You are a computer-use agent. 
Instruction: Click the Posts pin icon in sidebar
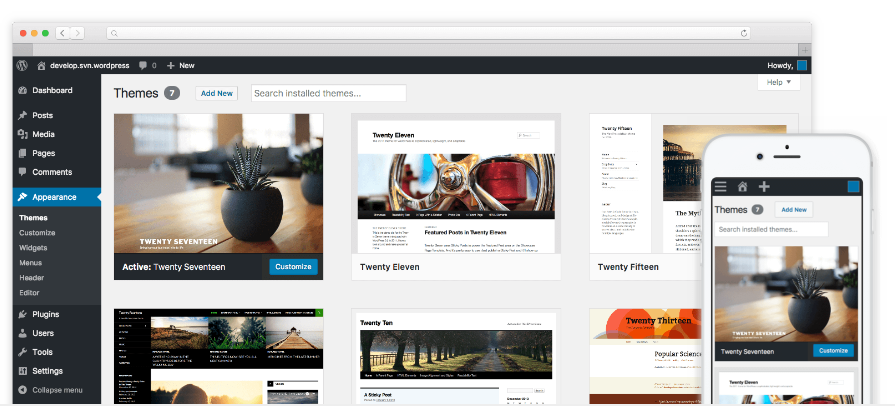[23, 115]
